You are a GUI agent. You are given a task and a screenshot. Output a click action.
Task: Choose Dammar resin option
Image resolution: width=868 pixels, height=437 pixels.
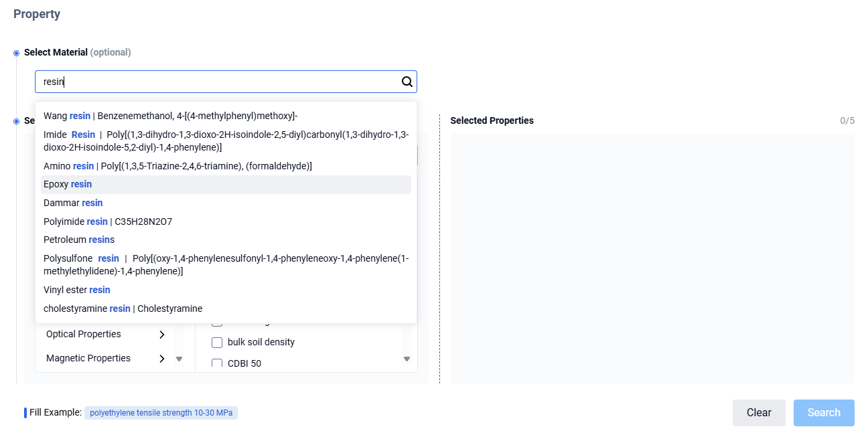[x=73, y=203]
